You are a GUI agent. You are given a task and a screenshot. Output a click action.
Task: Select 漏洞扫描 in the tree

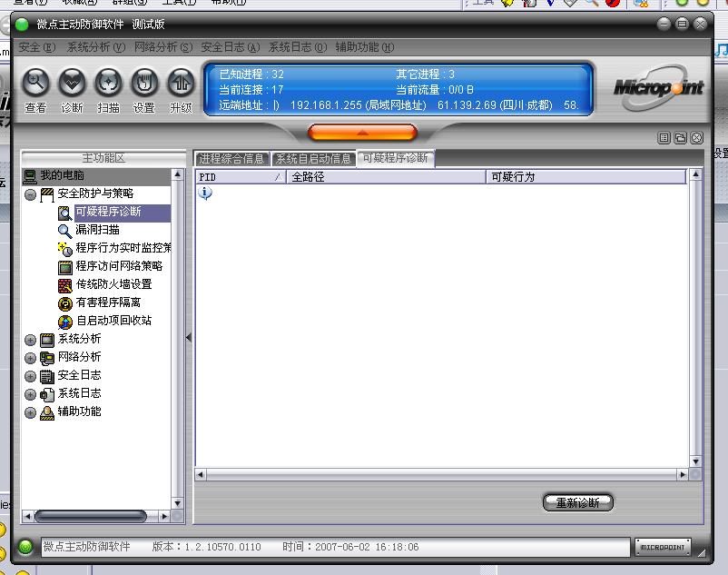coord(97,230)
